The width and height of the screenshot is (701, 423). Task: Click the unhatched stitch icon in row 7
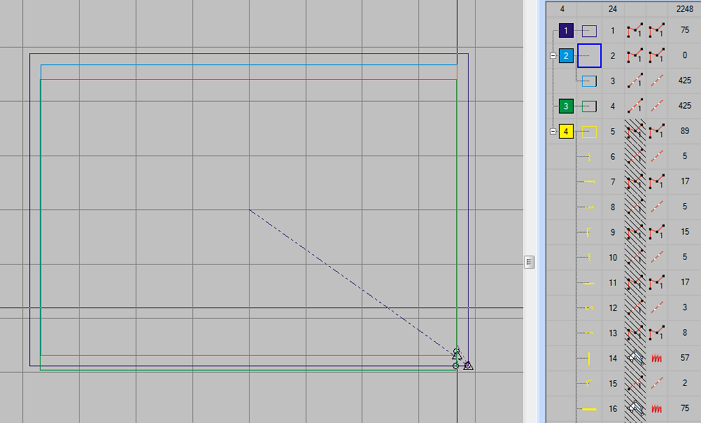point(657,182)
